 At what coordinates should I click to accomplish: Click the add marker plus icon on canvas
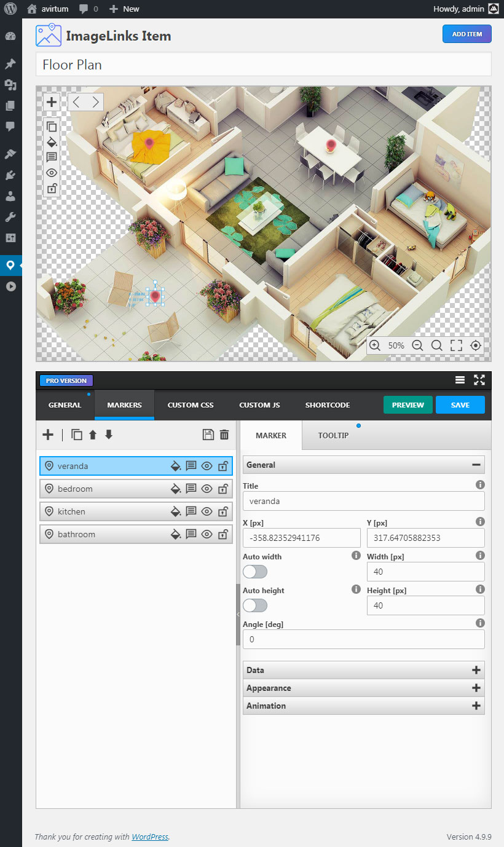pyautogui.click(x=52, y=102)
